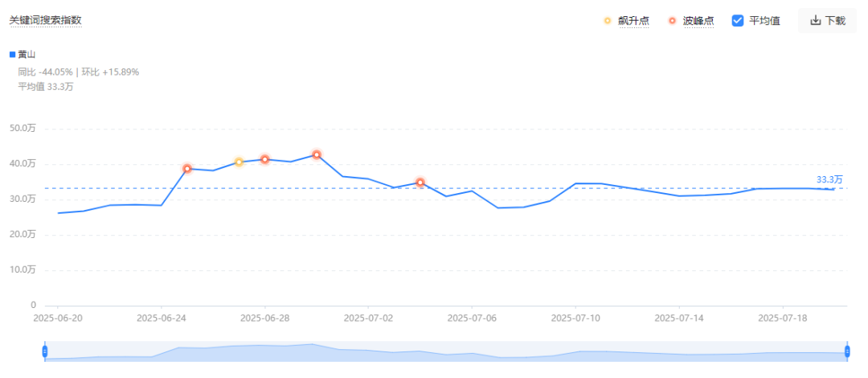868x378 pixels.
Task: Click the 2025-06-20 x-axis date label
Action: tap(58, 318)
